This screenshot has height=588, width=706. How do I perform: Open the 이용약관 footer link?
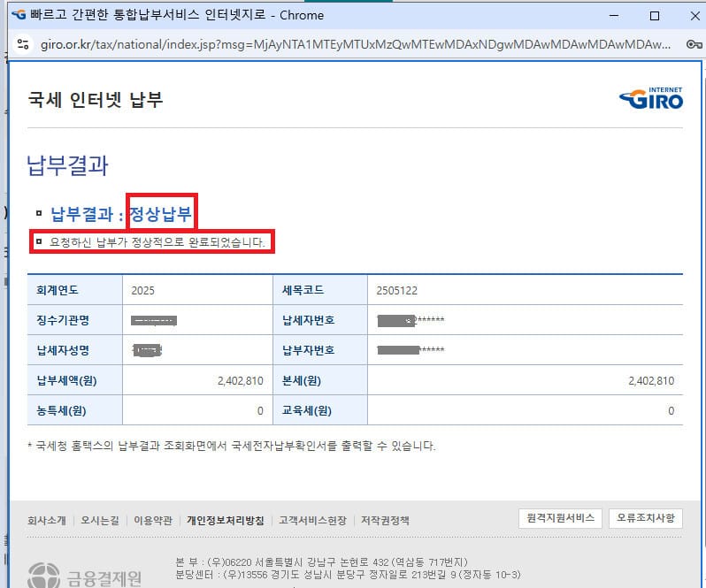(x=153, y=521)
